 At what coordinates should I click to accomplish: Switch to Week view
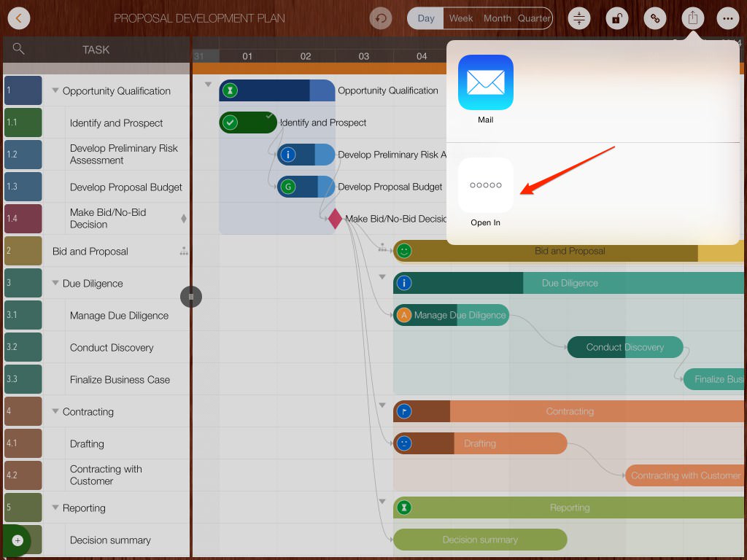(461, 18)
